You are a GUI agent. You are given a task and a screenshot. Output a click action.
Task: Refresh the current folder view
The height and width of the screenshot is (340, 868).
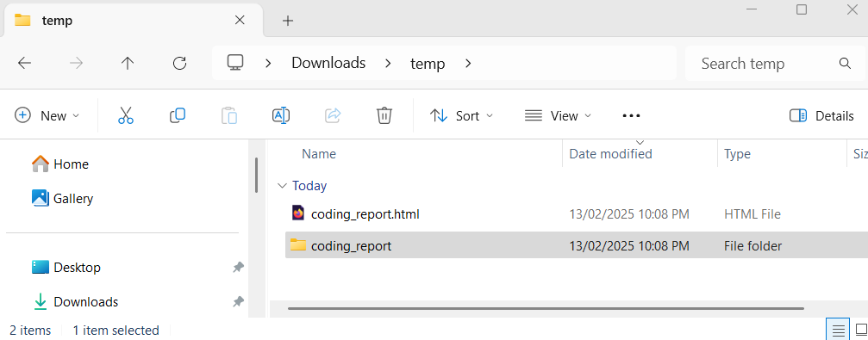tap(179, 63)
